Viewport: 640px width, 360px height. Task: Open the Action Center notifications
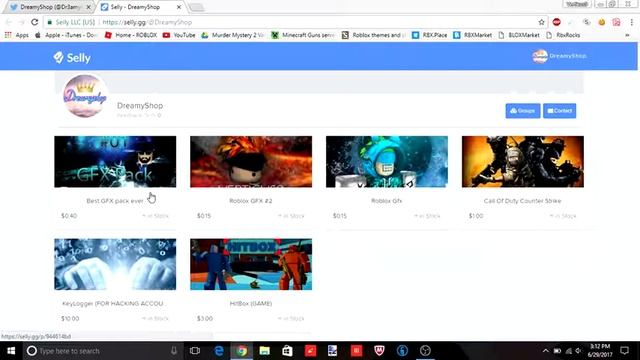coord(624,351)
